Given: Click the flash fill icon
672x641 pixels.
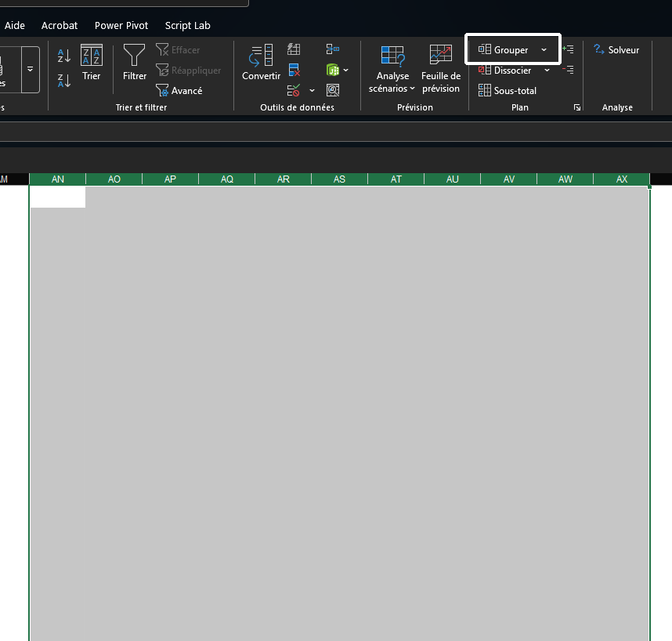Looking at the screenshot, I should [x=294, y=49].
